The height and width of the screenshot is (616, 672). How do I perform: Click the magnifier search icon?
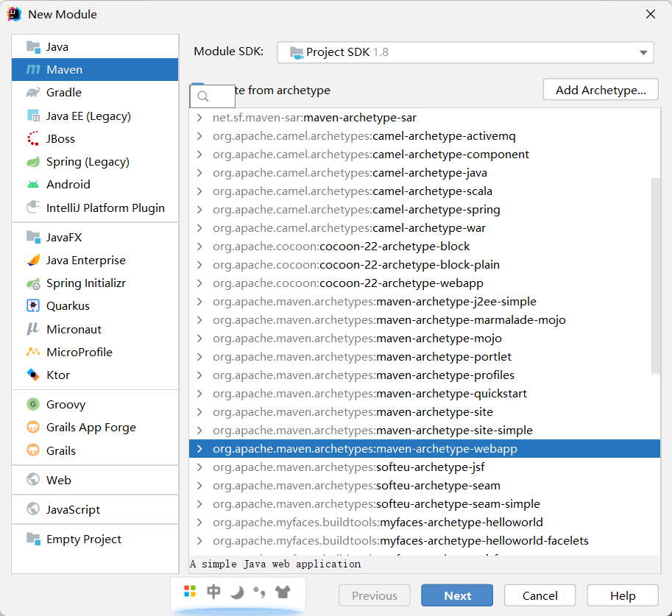pyautogui.click(x=203, y=96)
